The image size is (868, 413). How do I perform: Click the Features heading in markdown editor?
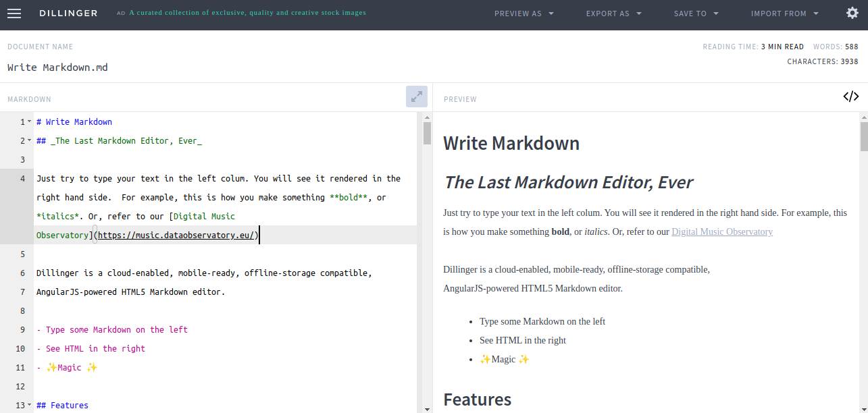(x=69, y=405)
